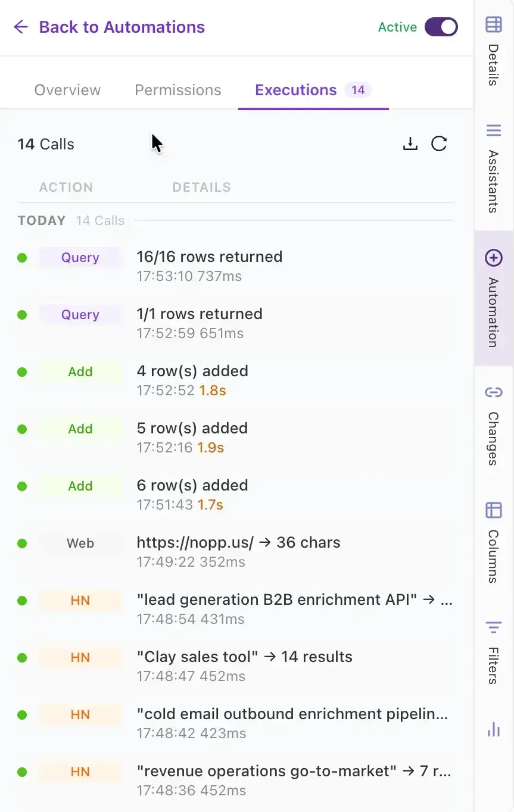Open the Columns sidebar panel
514x812 pixels.
pyautogui.click(x=493, y=541)
